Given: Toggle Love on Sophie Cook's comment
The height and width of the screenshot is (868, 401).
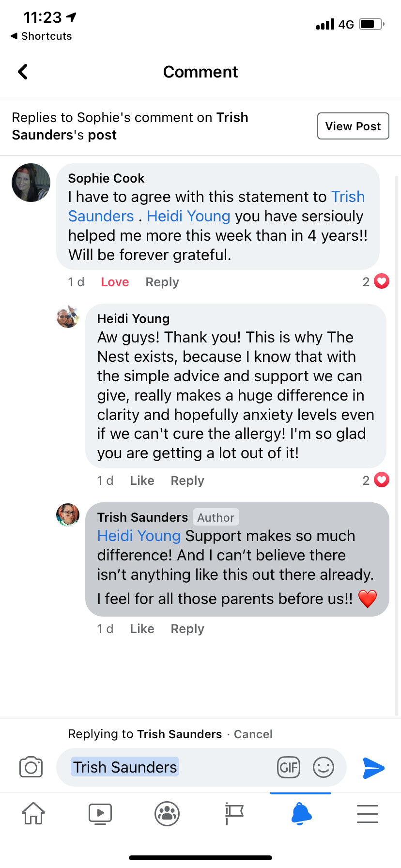Looking at the screenshot, I should [115, 282].
